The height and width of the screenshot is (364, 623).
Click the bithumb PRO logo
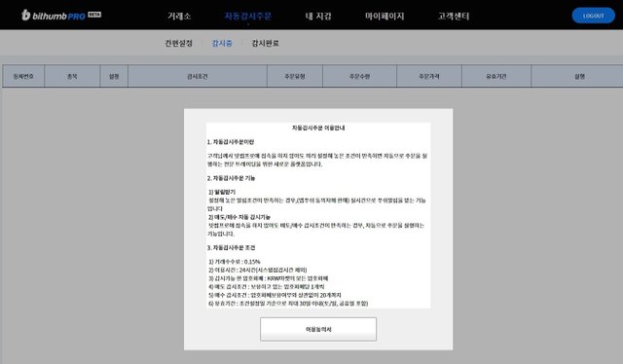click(x=61, y=16)
